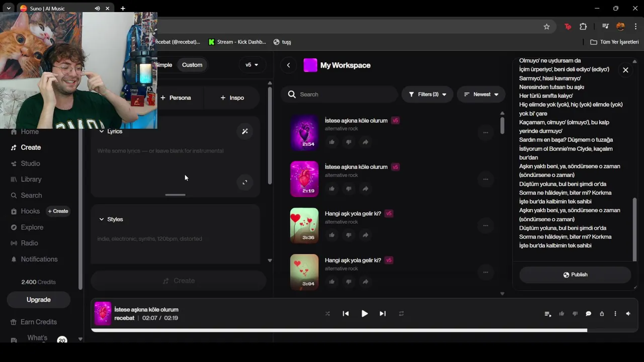Open player more options menu
This screenshot has width=644, height=362.
[615, 314]
